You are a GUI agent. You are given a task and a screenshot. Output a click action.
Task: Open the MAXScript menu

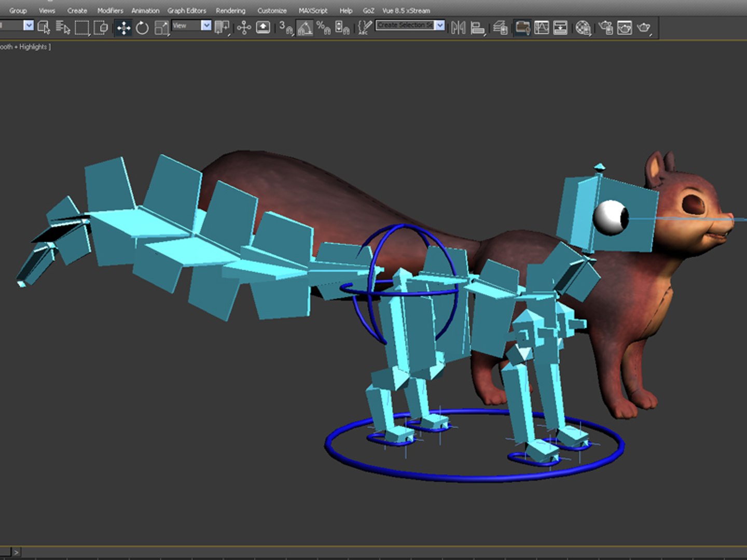[313, 10]
